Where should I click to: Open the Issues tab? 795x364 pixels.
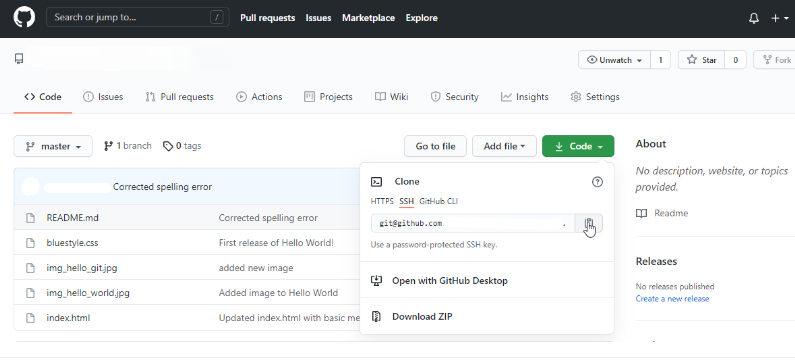click(103, 97)
